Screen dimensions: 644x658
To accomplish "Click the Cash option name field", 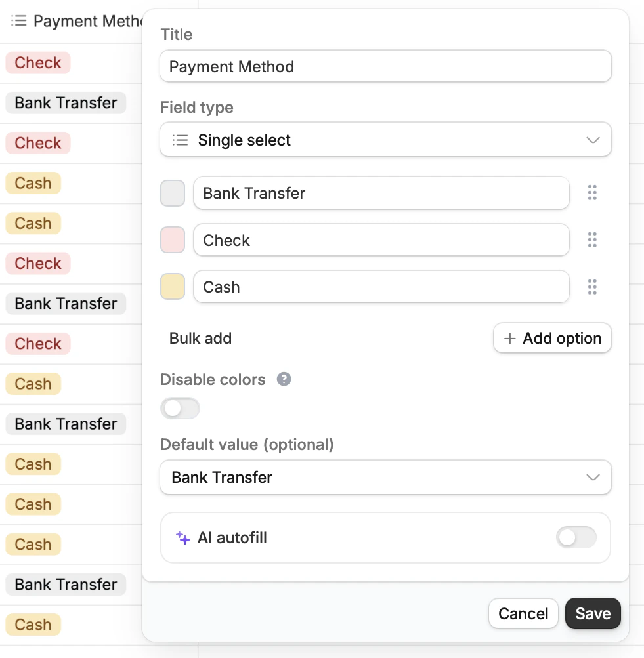I will pyautogui.click(x=381, y=287).
